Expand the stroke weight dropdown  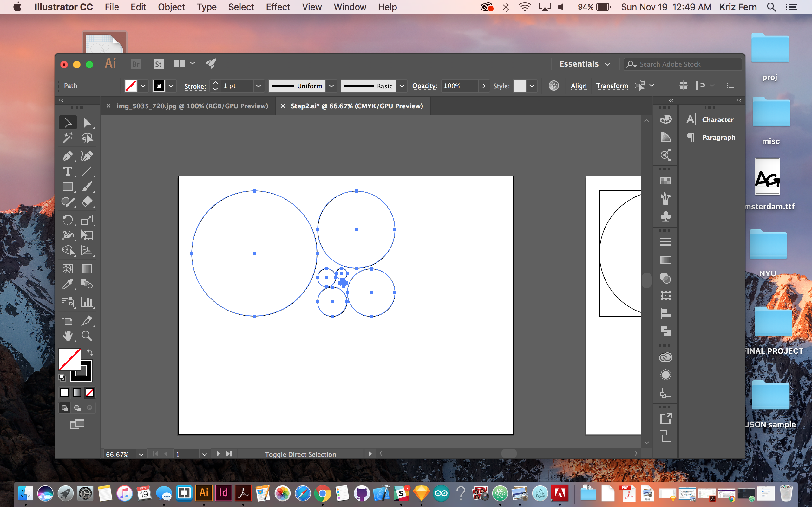[x=259, y=86]
